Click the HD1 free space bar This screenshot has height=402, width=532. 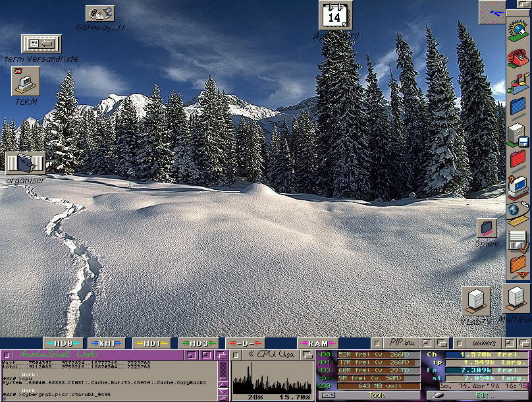[x=377, y=362]
